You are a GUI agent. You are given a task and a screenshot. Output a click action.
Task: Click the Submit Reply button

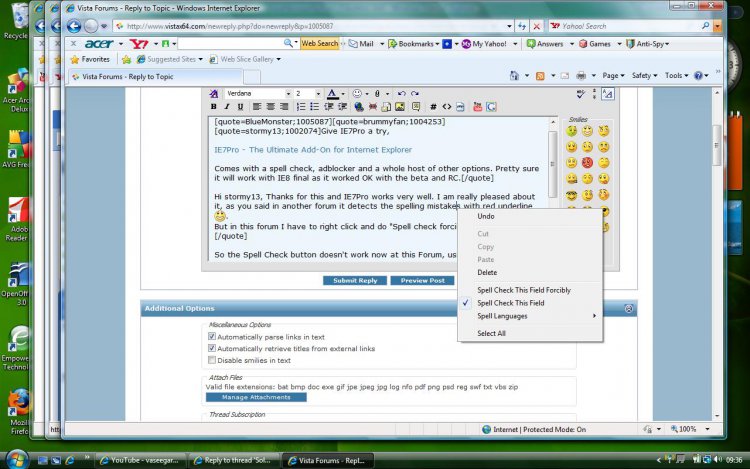pos(355,281)
